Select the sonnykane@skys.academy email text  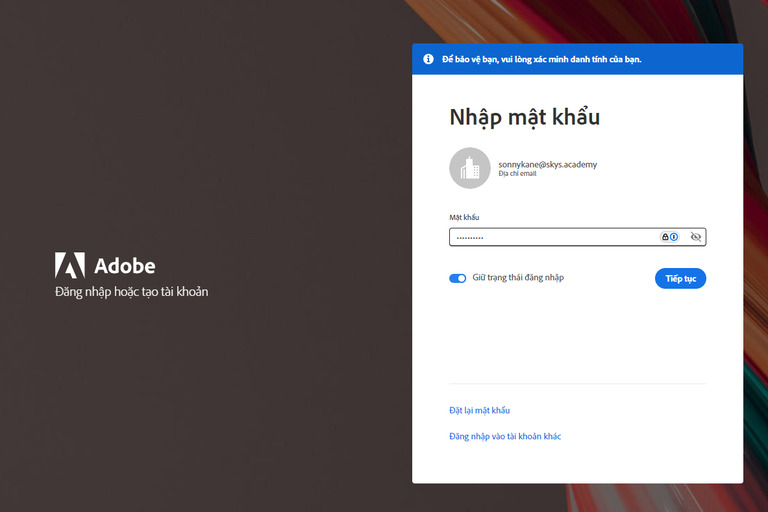548,165
